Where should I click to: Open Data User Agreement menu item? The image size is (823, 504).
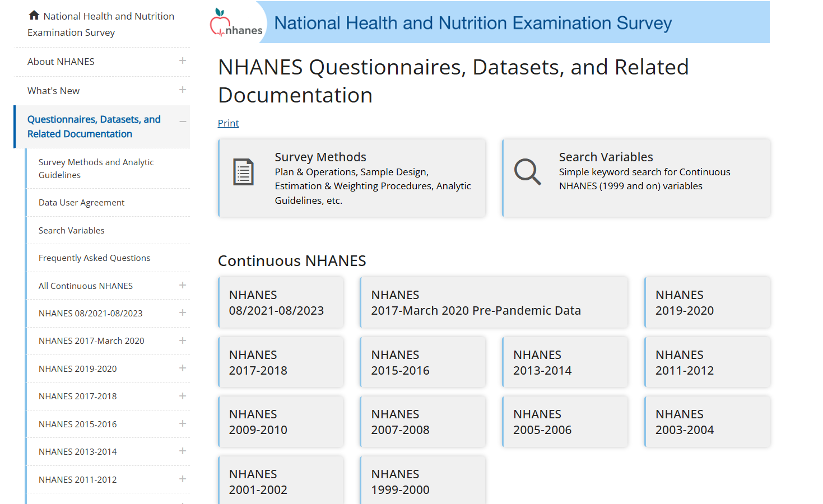point(82,202)
